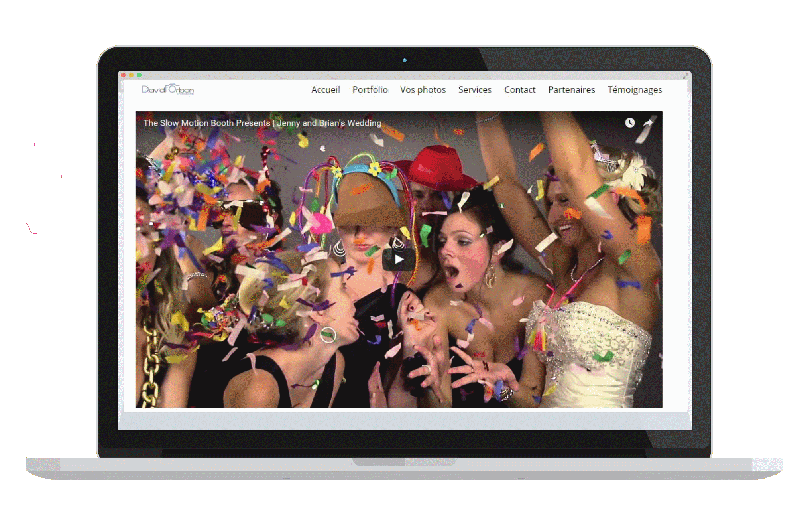Play the wedding video
Image resolution: width=812 pixels, height=505 pixels.
(x=398, y=260)
